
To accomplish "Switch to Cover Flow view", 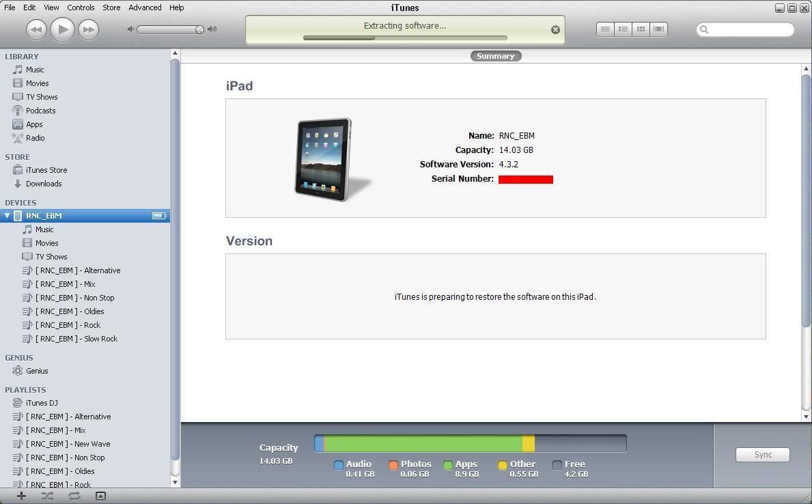I will (x=659, y=29).
